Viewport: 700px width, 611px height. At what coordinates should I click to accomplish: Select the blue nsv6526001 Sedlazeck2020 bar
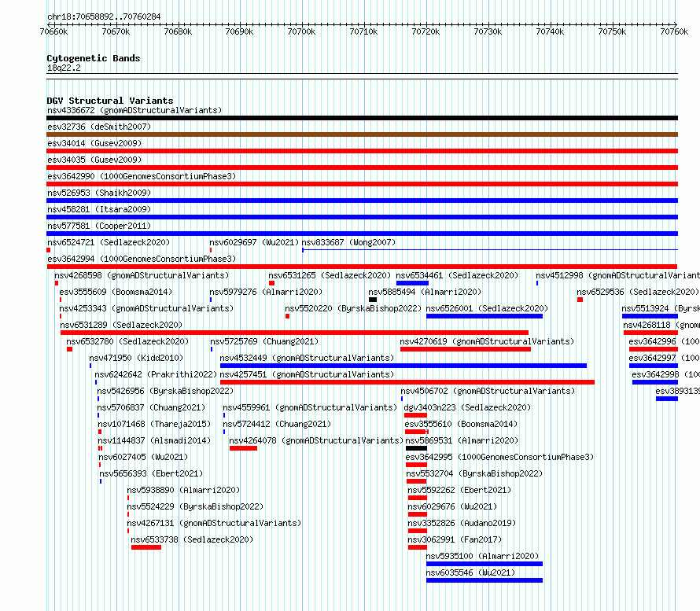[484, 316]
